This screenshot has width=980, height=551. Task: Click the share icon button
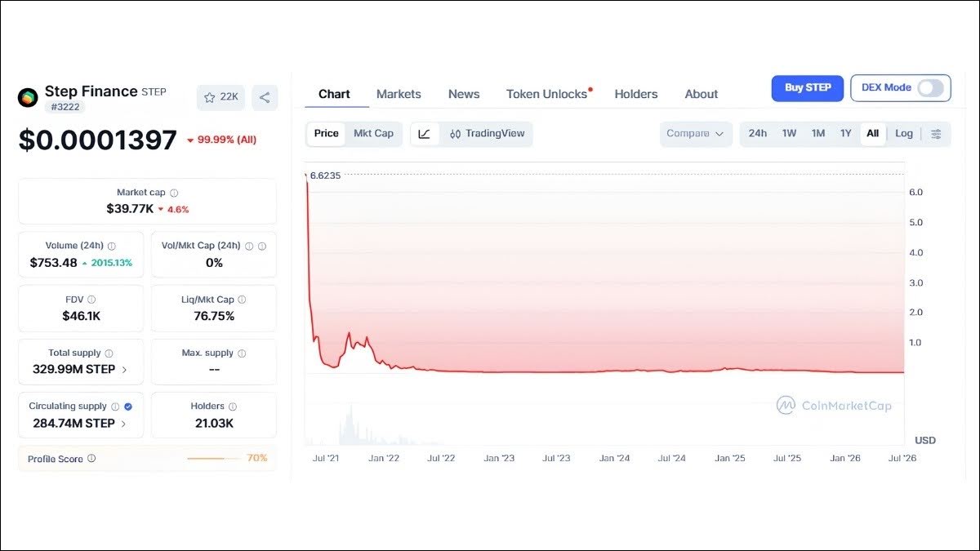[265, 97]
